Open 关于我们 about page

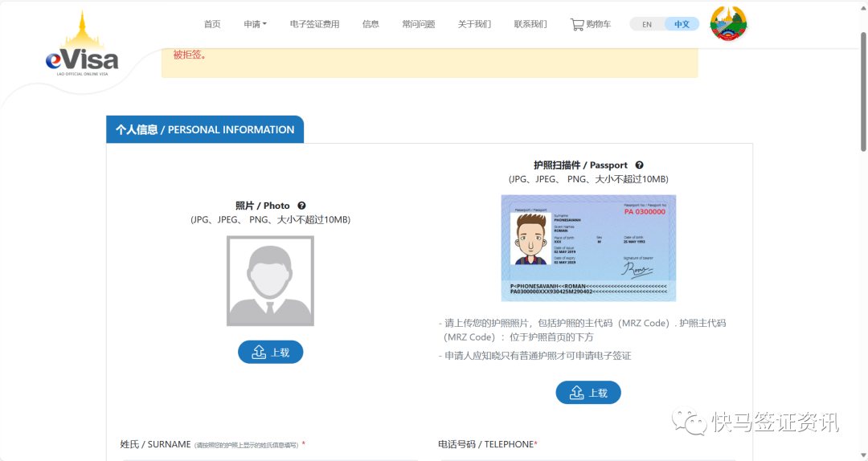pos(474,24)
